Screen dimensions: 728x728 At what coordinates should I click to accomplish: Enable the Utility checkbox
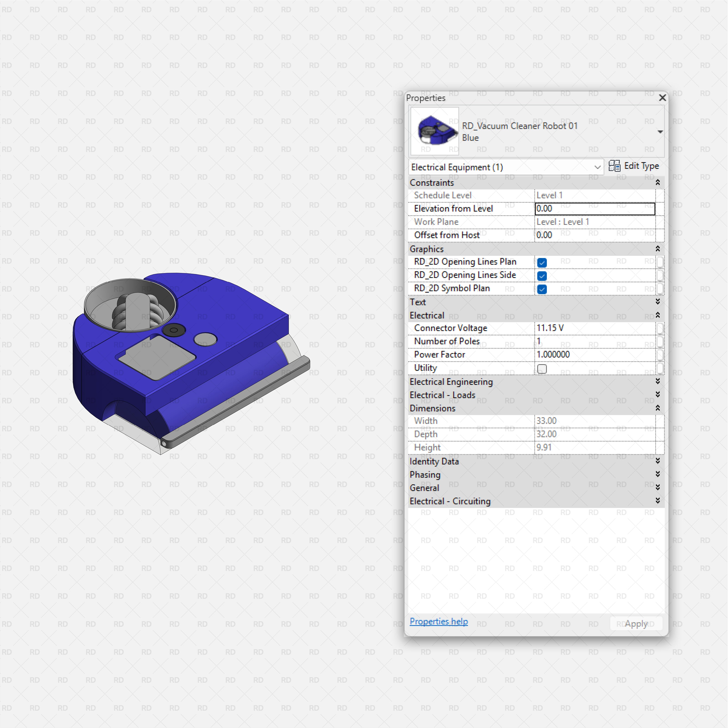[542, 369]
